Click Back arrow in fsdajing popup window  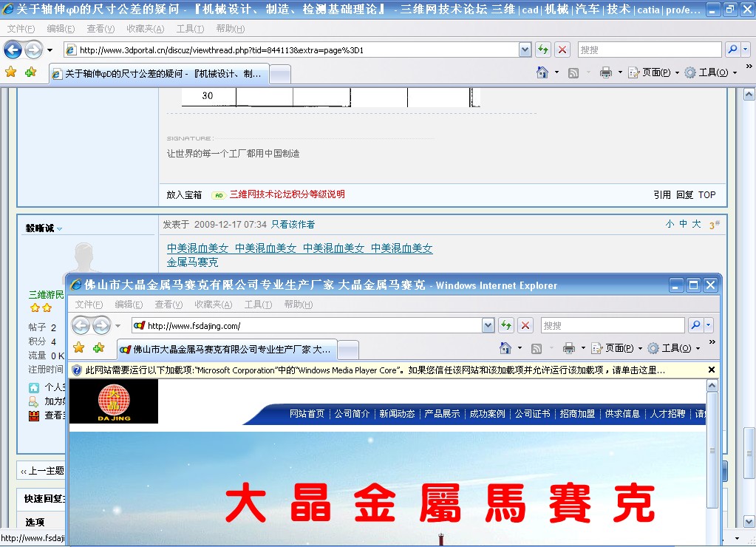(x=81, y=325)
